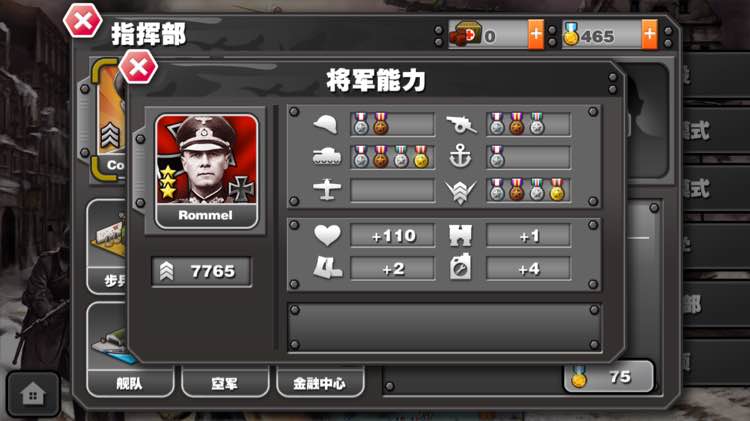Open the 空军 air force tab
750x421 pixels.
[x=225, y=383]
